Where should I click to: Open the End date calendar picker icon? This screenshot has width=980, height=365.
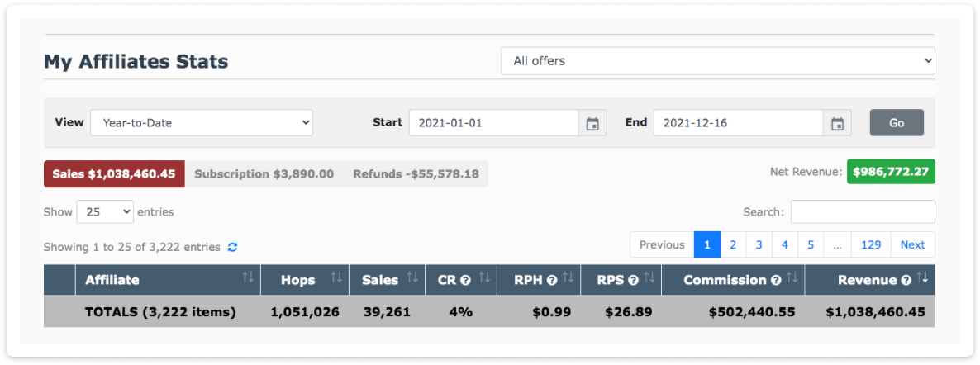point(837,123)
